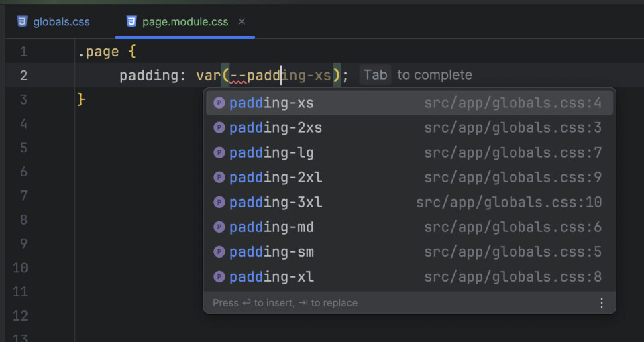This screenshot has height=342, width=644.
Task: Click the property icon beside padding-xs
Action: (x=219, y=103)
